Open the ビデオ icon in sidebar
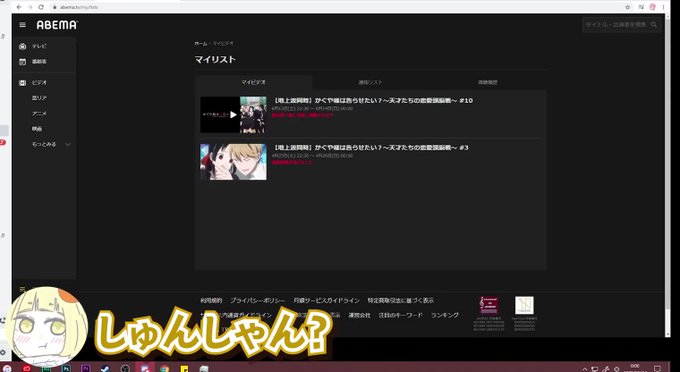 click(x=23, y=83)
